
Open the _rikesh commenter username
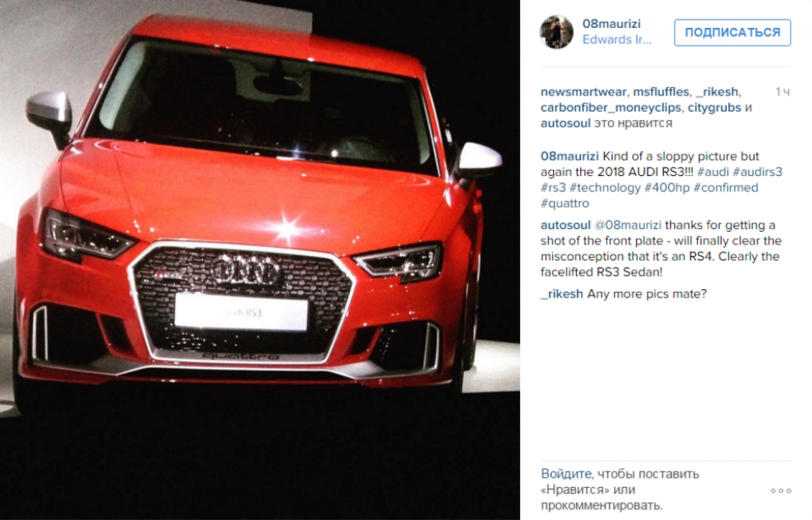[562, 294]
